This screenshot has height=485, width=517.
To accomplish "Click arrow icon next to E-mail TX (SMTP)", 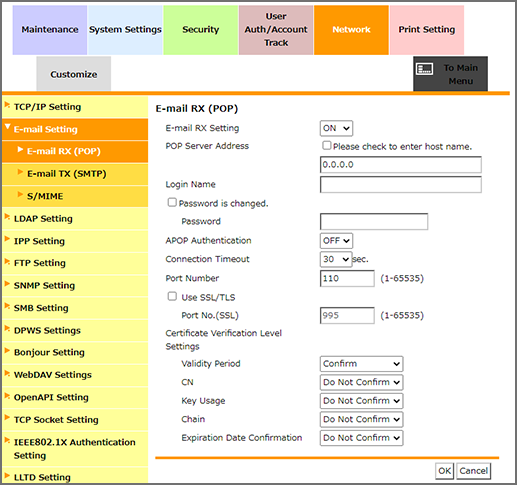I will (x=20, y=172).
